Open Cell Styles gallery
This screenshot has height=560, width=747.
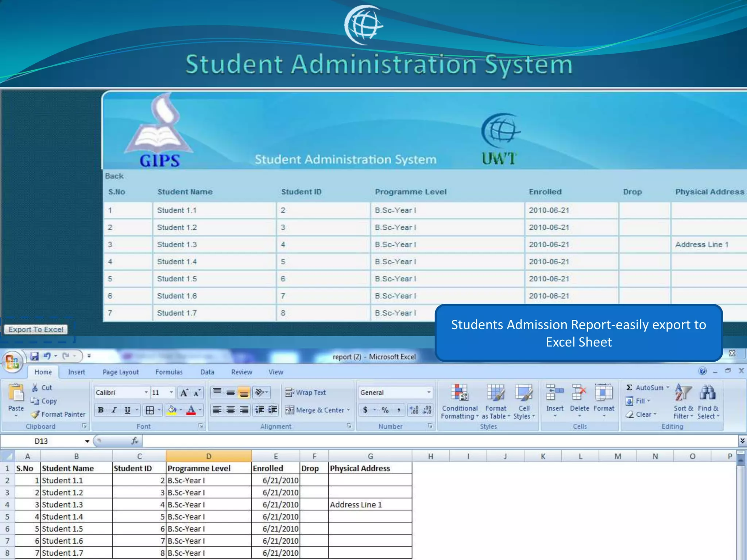tap(524, 402)
